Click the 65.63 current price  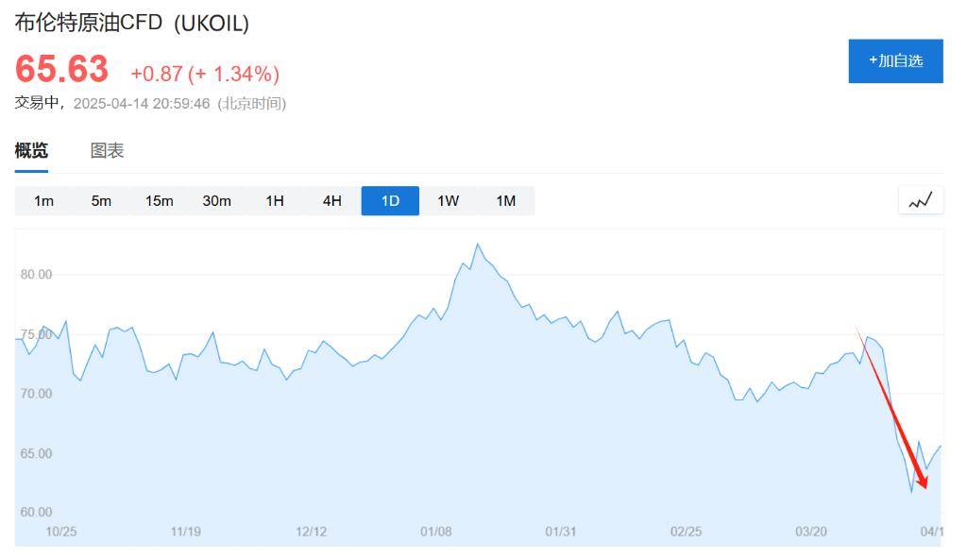[61, 69]
